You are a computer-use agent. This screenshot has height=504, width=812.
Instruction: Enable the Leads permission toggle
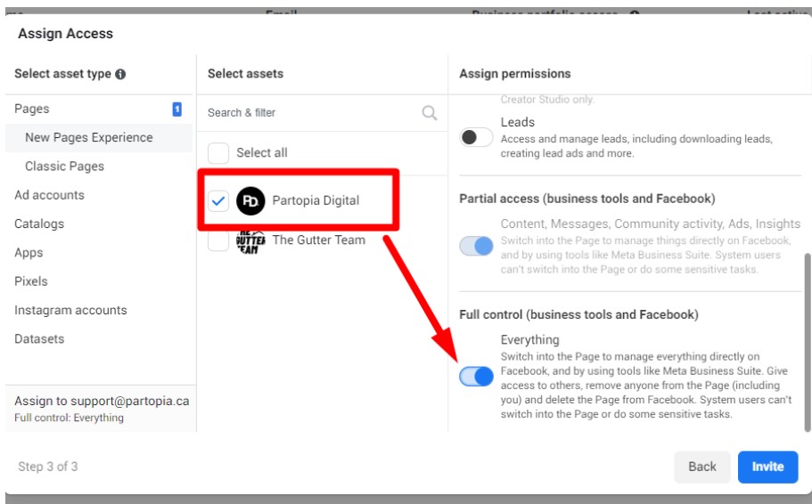476,137
